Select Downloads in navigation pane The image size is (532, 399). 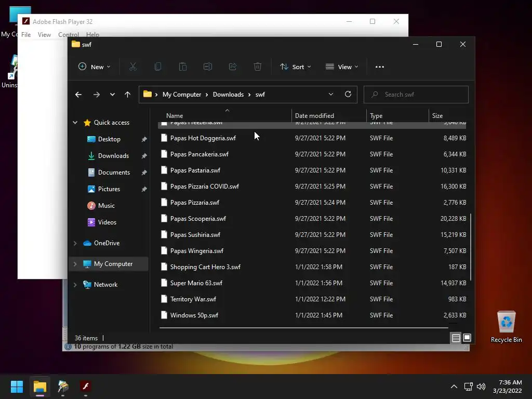coord(113,156)
